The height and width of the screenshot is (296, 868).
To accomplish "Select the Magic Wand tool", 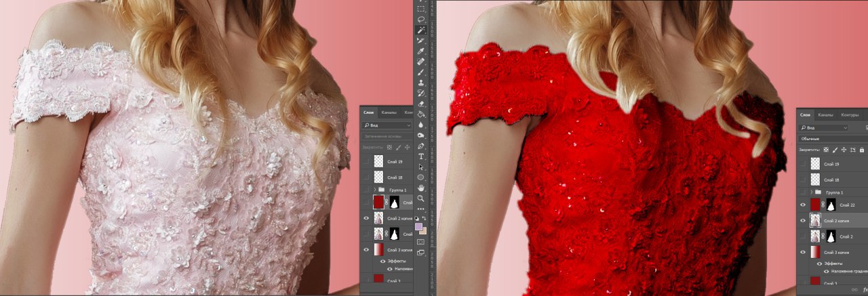I will (420, 30).
